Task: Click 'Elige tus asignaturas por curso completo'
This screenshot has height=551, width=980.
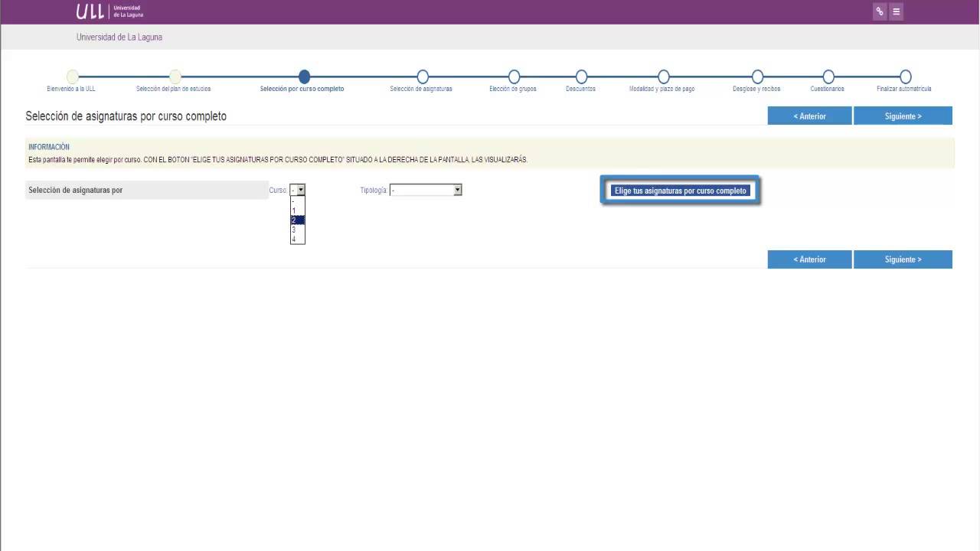Action: [680, 191]
